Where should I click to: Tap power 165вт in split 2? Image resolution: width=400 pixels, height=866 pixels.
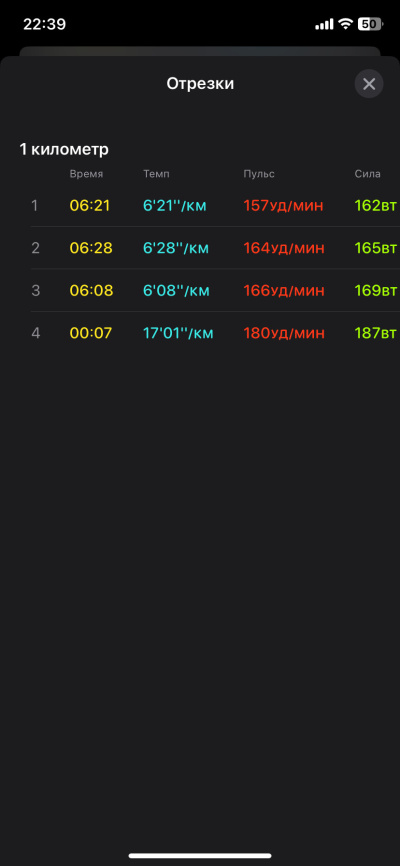[x=376, y=248]
